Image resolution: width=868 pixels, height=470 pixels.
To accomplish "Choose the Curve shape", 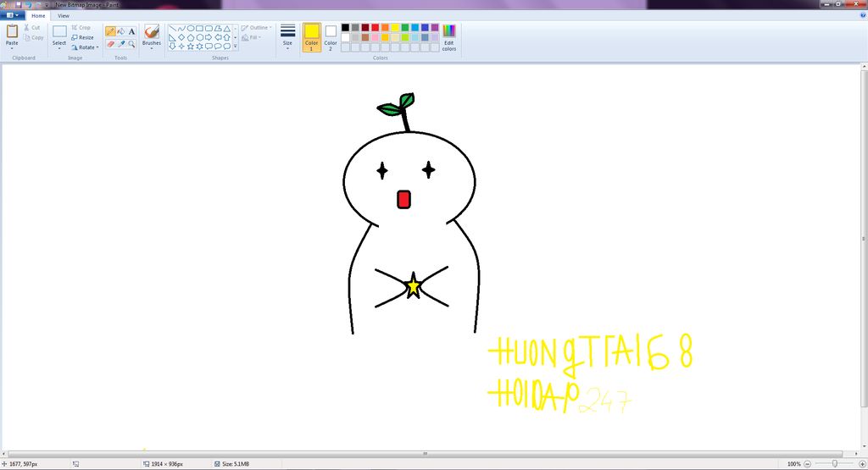I will (181, 28).
